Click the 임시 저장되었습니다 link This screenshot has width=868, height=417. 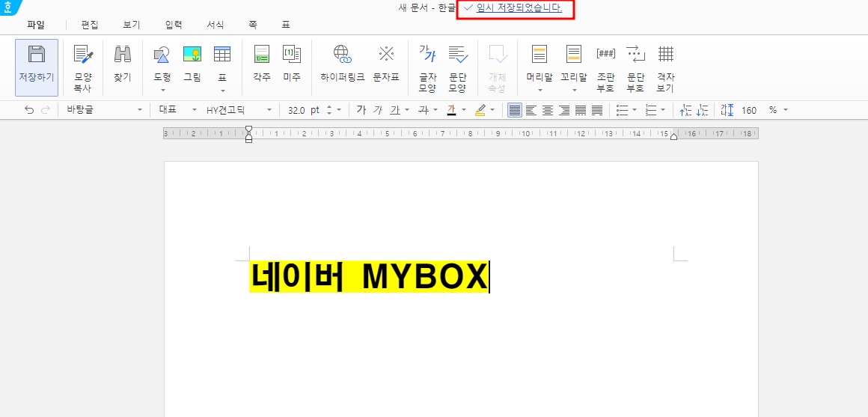tap(519, 8)
